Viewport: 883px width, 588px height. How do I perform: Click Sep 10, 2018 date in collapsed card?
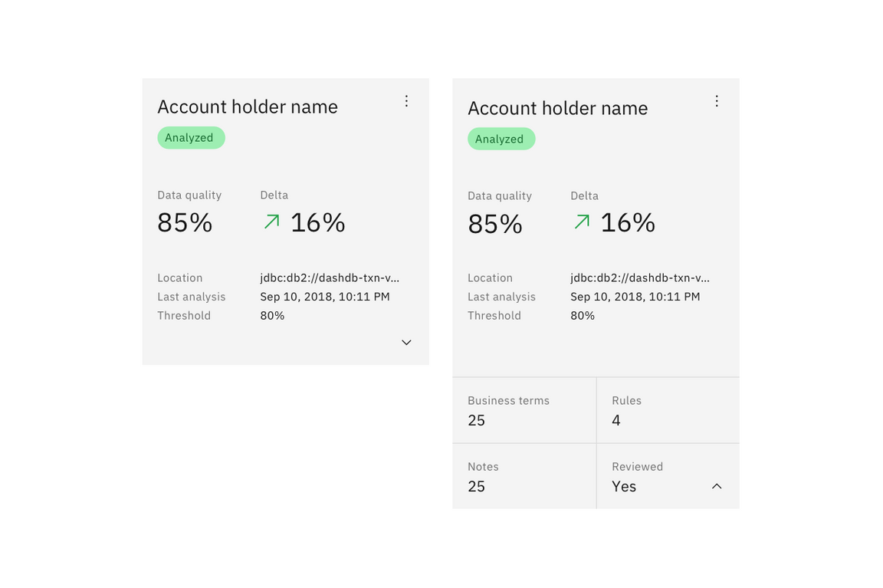(324, 297)
